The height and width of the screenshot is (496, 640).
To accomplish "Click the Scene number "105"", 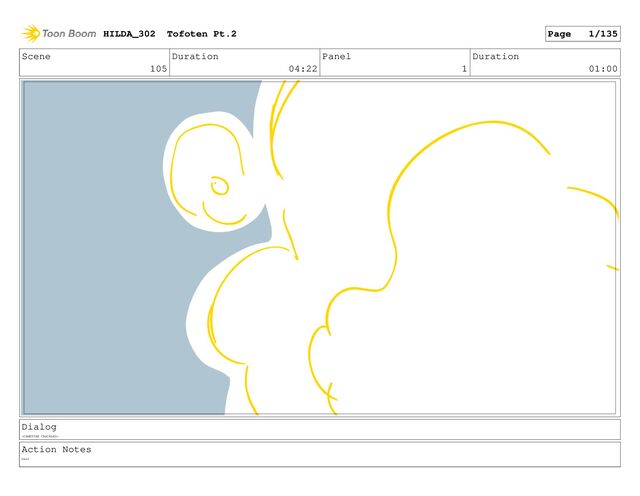I will tap(158, 69).
